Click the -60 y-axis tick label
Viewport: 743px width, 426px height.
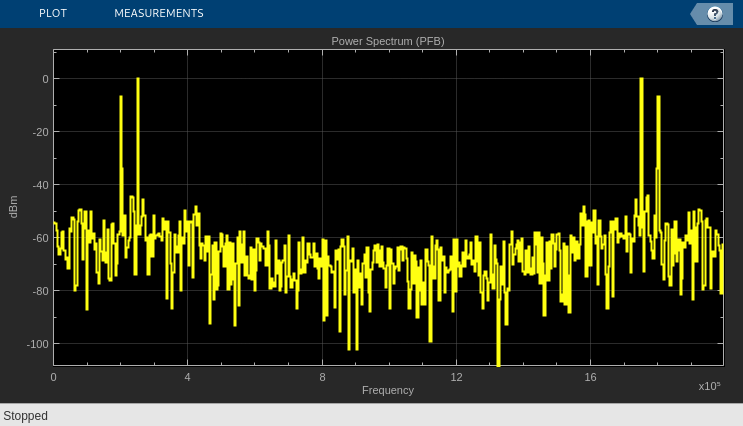click(40, 238)
